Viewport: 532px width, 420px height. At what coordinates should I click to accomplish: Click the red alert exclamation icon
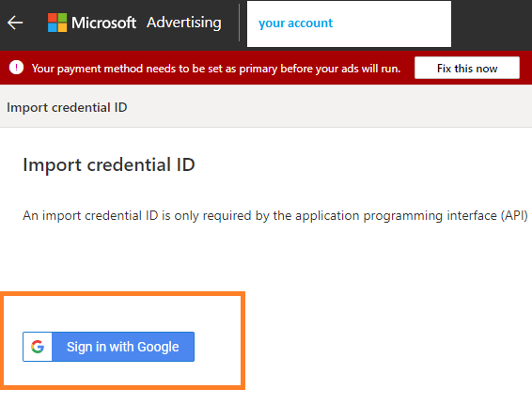pyautogui.click(x=16, y=68)
